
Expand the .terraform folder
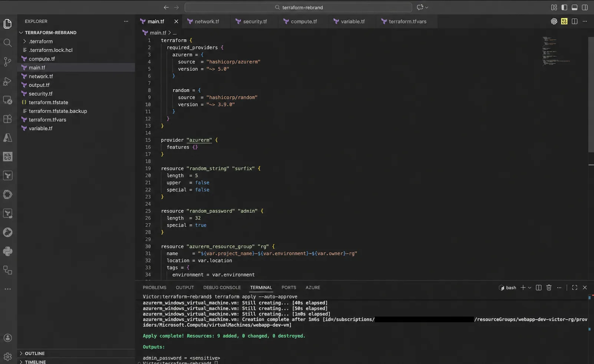coord(24,42)
